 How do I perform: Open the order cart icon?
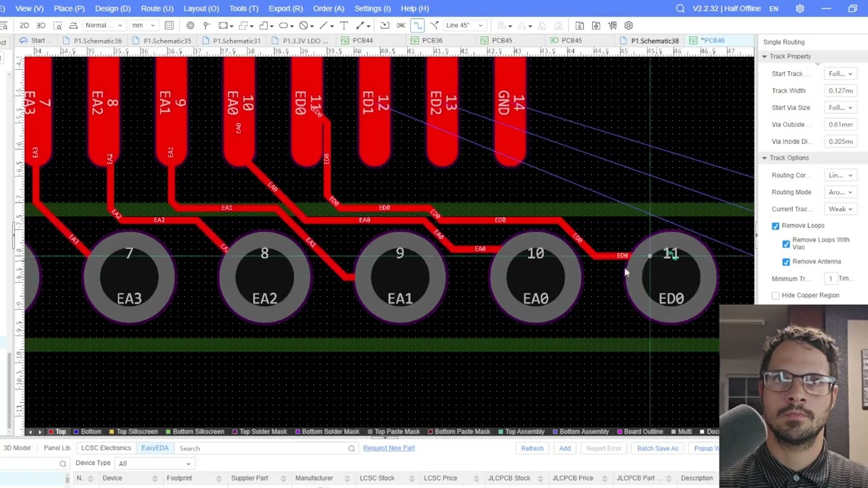(612, 26)
